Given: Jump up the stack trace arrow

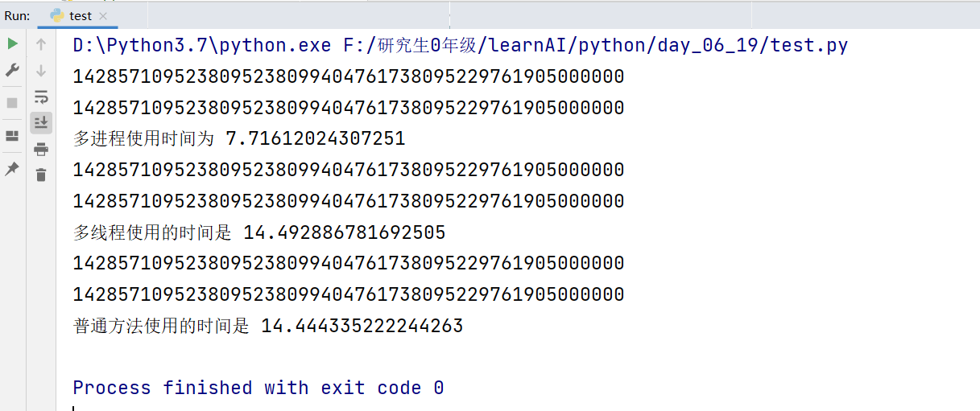Looking at the screenshot, I should click(41, 44).
